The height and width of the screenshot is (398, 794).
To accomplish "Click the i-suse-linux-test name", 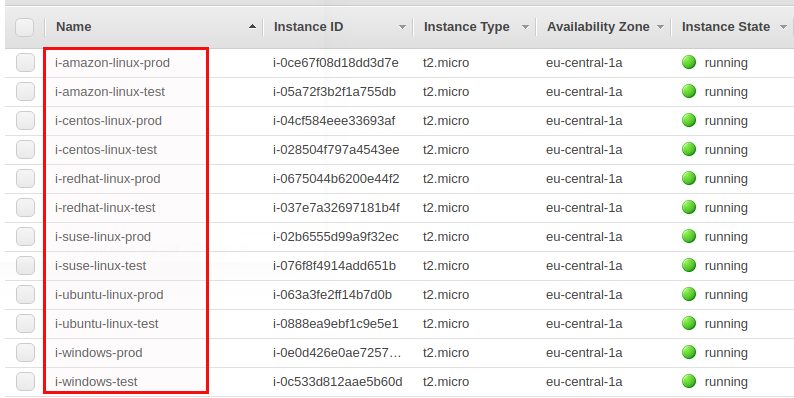I will (x=101, y=265).
